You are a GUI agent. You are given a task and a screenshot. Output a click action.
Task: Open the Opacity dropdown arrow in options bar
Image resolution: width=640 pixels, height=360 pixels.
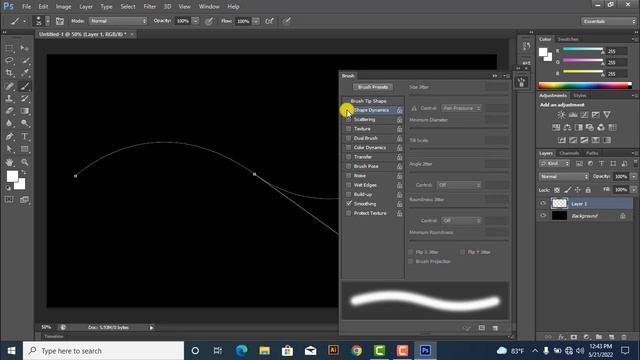point(196,21)
